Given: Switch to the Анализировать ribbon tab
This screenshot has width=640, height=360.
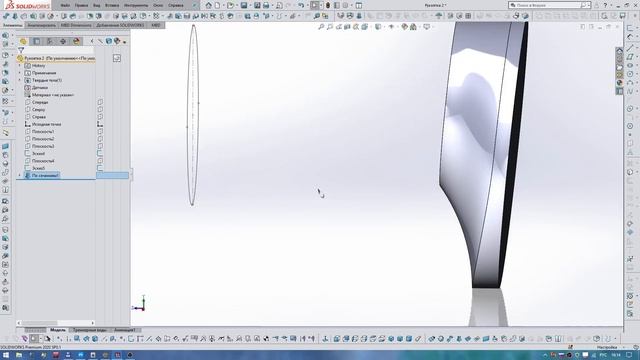Looking at the screenshot, I should tap(41, 25).
